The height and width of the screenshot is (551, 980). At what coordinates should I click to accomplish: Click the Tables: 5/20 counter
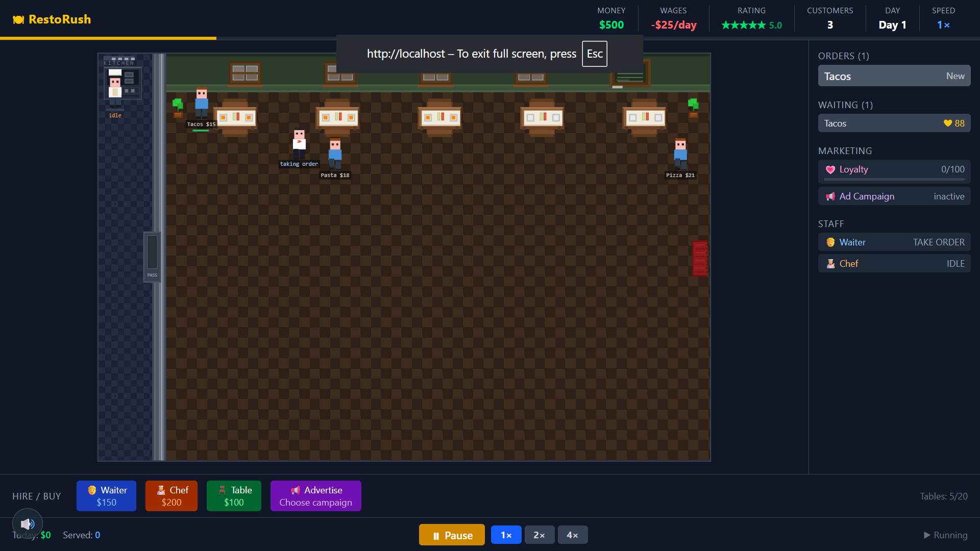coord(943,496)
